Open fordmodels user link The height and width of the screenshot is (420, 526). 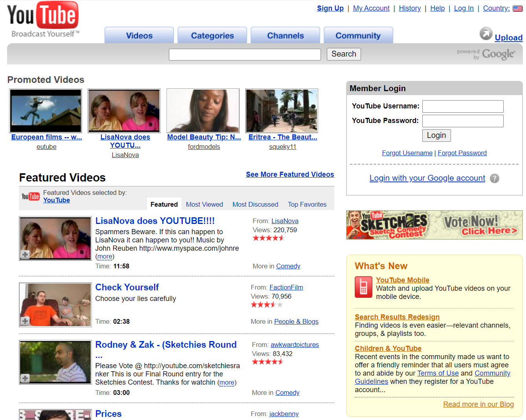tap(204, 147)
